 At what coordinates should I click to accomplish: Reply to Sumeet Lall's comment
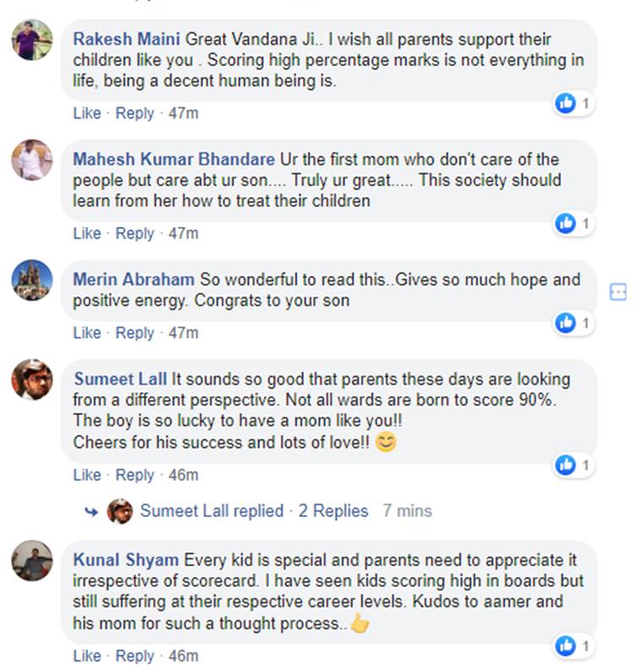[134, 475]
